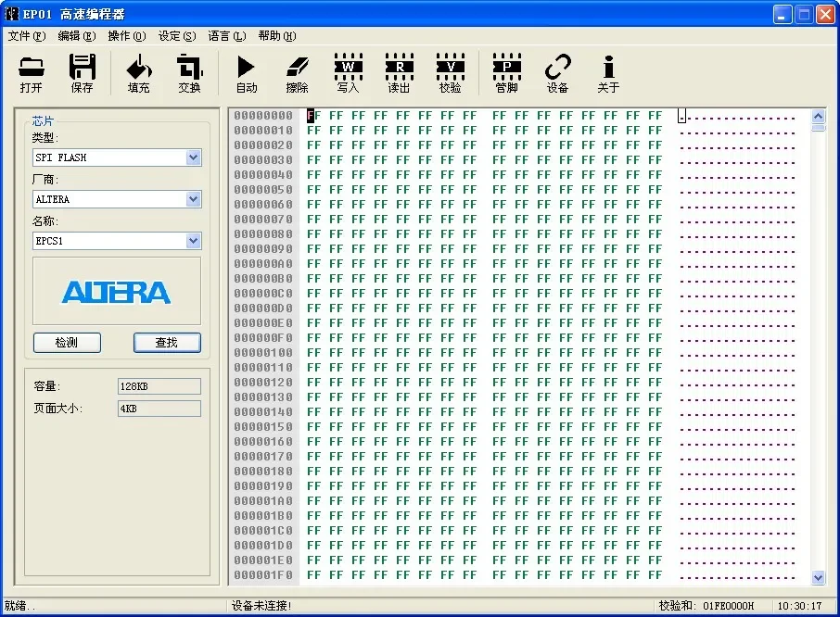
Task: Expand the 类型 SPI FLASH dropdown
Action: click(193, 157)
